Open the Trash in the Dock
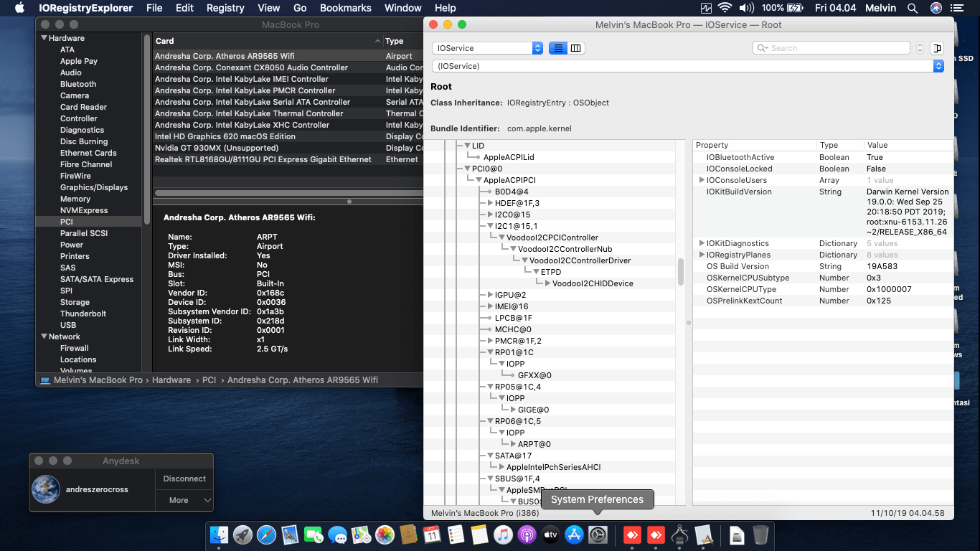 tap(760, 534)
